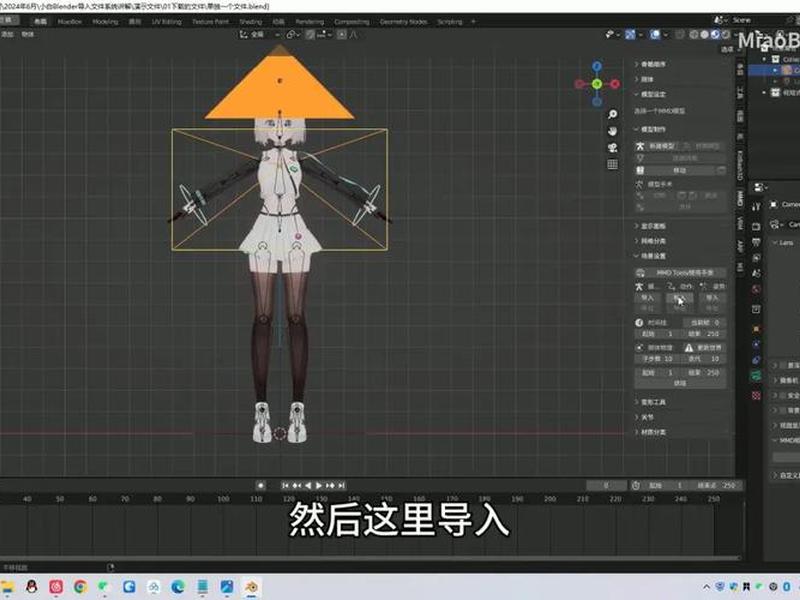
Task: Play the animation in timeline controls
Action: (319, 486)
